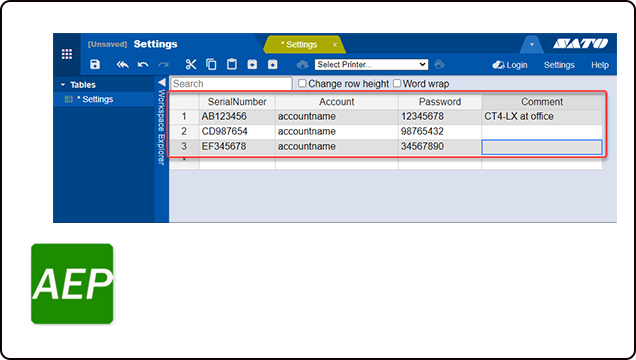Click the Account column header
This screenshot has height=360, width=636.
(337, 102)
